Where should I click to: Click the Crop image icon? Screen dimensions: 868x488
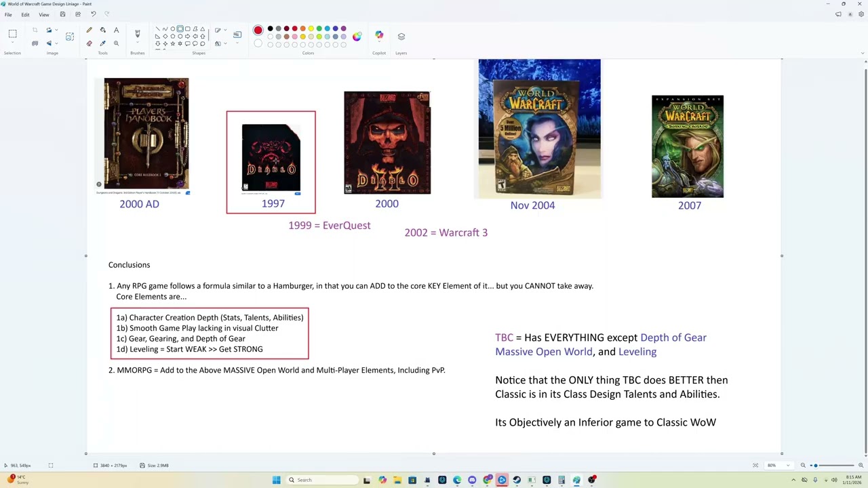[x=35, y=30]
